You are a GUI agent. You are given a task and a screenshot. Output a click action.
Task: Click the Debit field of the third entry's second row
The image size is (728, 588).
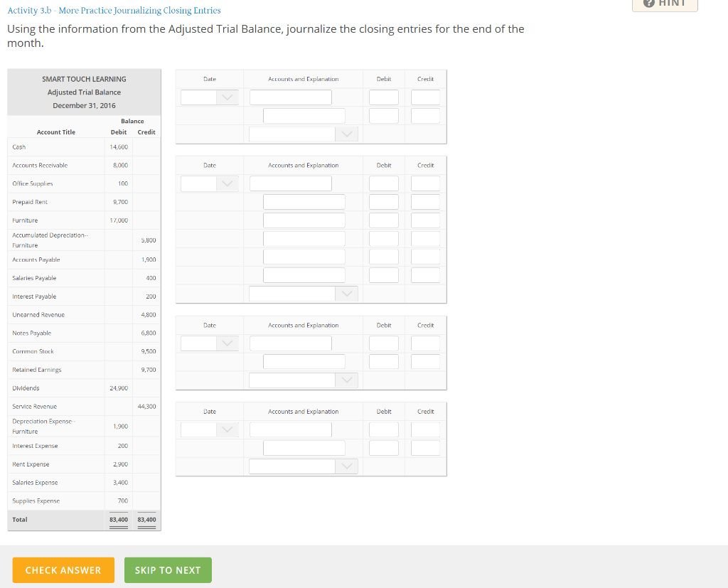pyautogui.click(x=383, y=361)
